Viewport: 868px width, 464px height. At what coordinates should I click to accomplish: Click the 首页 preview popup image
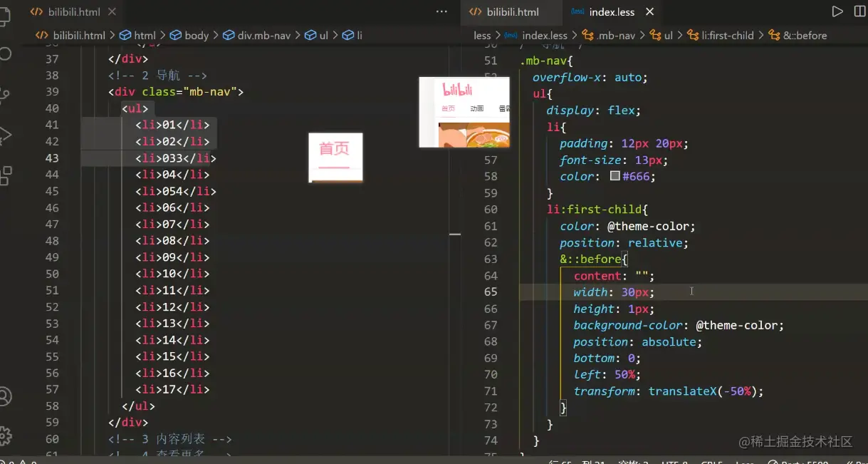coord(335,158)
